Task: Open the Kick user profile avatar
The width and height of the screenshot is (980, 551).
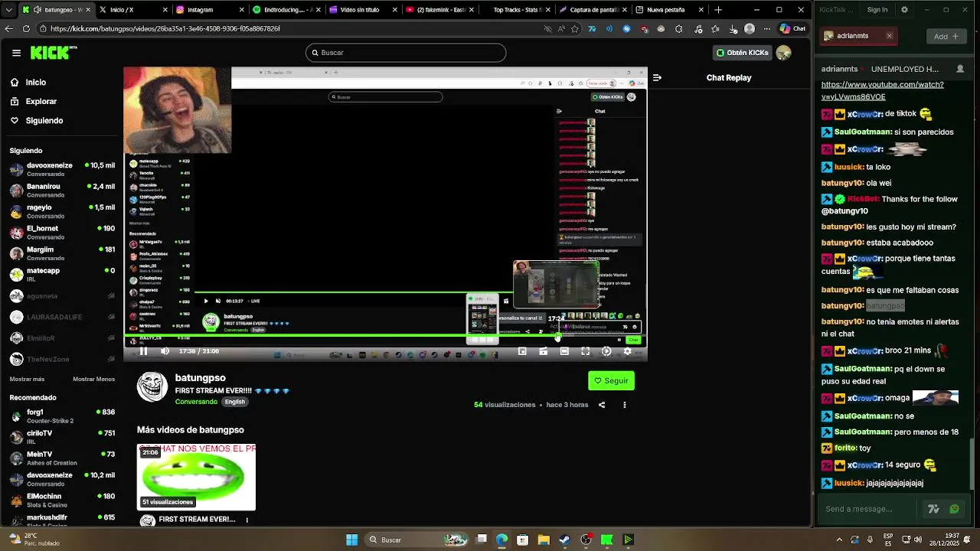Action: tap(783, 53)
